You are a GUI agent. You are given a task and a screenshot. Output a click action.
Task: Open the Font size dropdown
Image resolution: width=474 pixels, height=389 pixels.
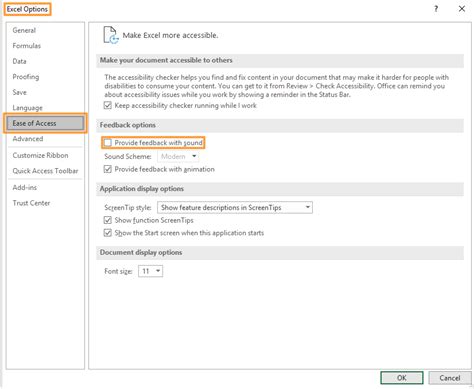[x=151, y=271]
